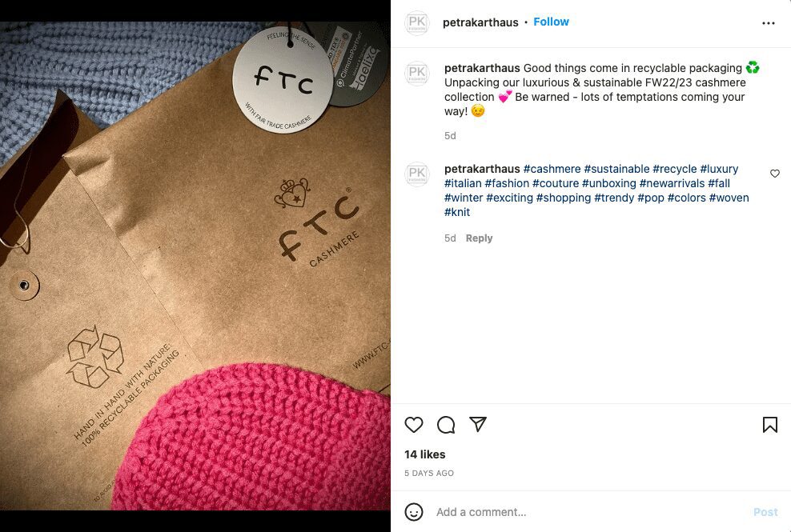This screenshot has width=791, height=532.
Task: Share the post using paper plane icon
Action: [x=478, y=424]
